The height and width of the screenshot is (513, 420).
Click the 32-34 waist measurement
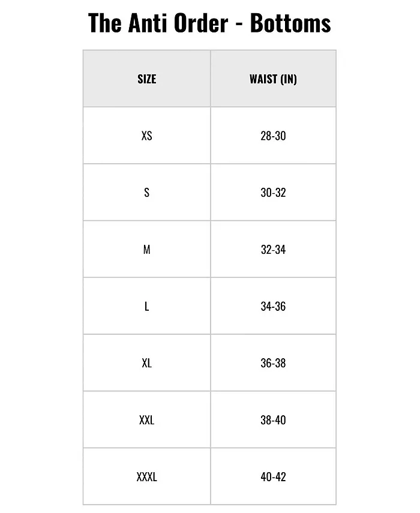273,250
